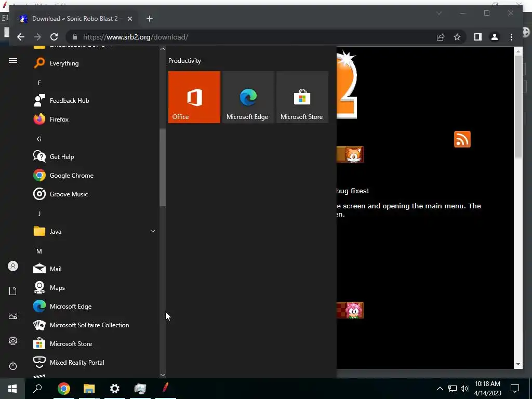Viewport: 532px width, 399px height.
Task: Open Pictures from the Start sidebar
Action: [x=13, y=316]
